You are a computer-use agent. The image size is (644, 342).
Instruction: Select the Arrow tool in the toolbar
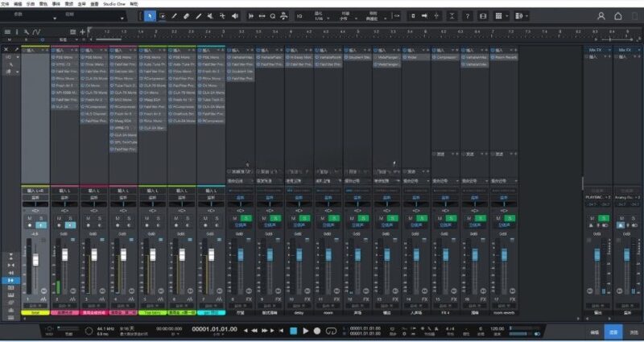(150, 16)
